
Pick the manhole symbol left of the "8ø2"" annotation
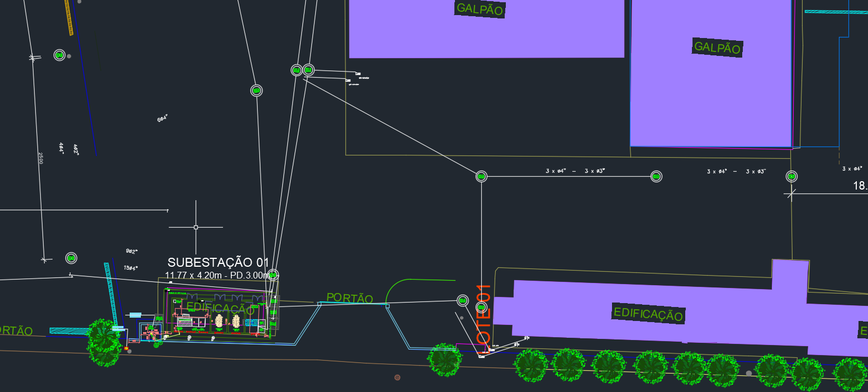tap(71, 258)
